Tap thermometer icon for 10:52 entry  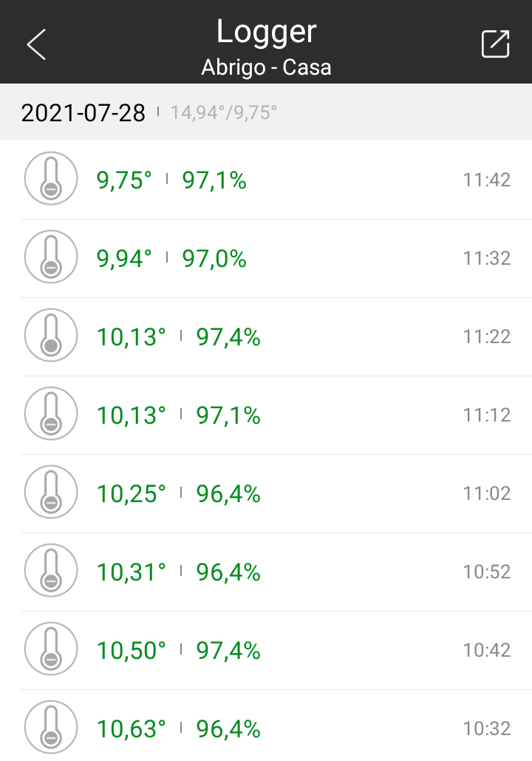tap(51, 570)
